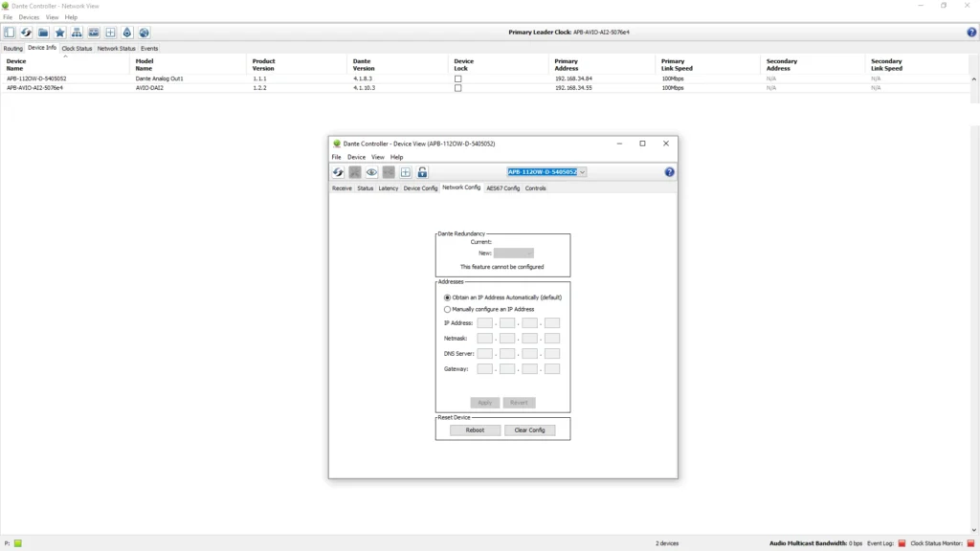Switch to the Events tab
Viewport: 980px width, 551px height.
click(149, 49)
